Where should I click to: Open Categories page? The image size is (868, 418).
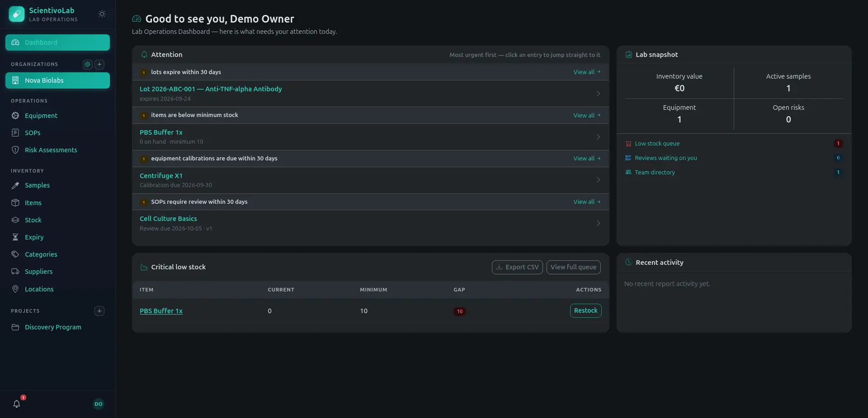point(57,254)
